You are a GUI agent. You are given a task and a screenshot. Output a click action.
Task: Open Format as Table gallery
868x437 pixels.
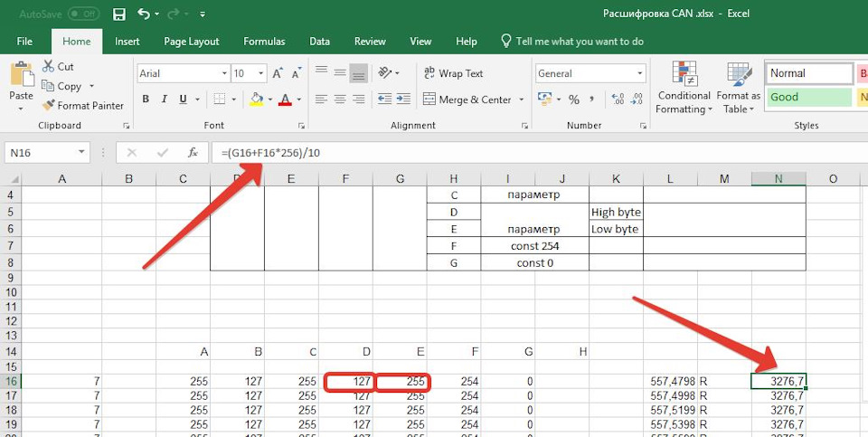click(739, 88)
